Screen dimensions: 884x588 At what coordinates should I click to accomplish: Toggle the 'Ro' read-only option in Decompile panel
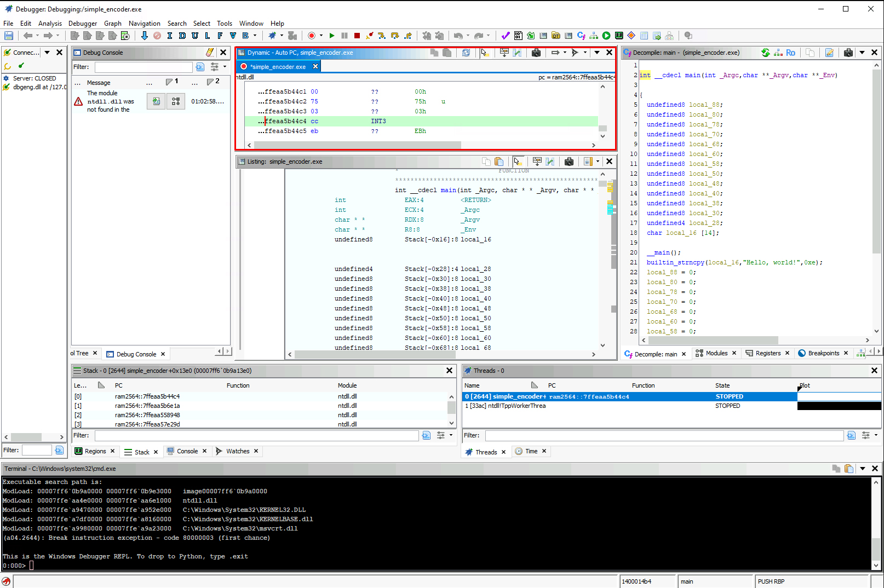(790, 53)
